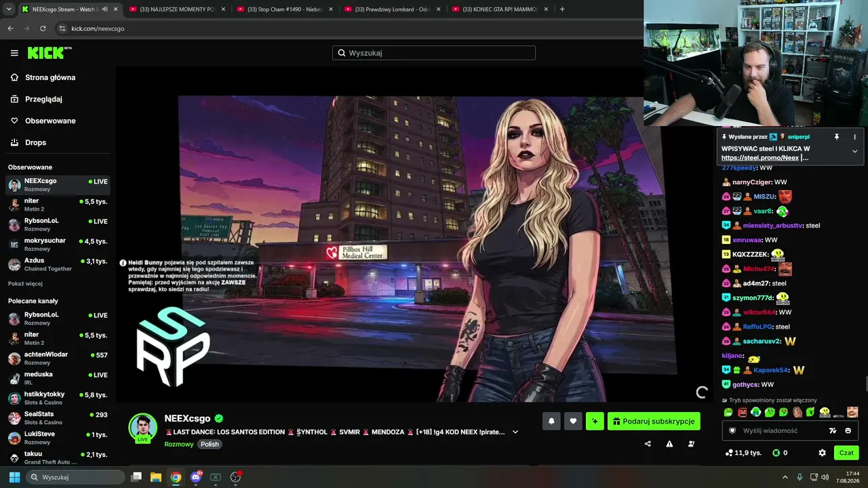Image resolution: width=868 pixels, height=488 pixels.
Task: Switch to NAJLEPSZE MOMENTY YouTube tab
Action: click(x=178, y=9)
